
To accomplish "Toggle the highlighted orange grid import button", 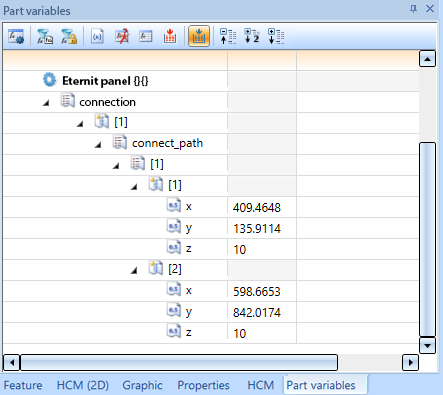I will click(x=199, y=36).
